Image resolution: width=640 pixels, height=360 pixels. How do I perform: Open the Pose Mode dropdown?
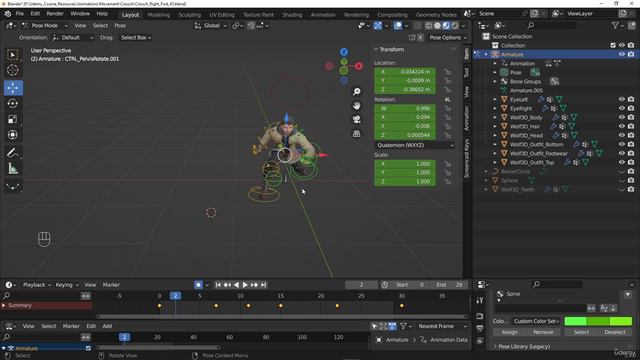(x=45, y=25)
